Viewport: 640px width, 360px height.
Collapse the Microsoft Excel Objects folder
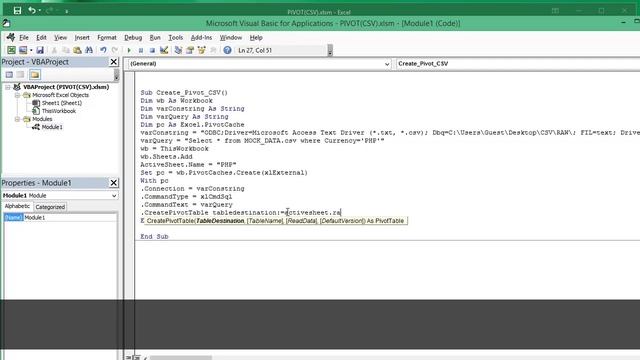17,95
